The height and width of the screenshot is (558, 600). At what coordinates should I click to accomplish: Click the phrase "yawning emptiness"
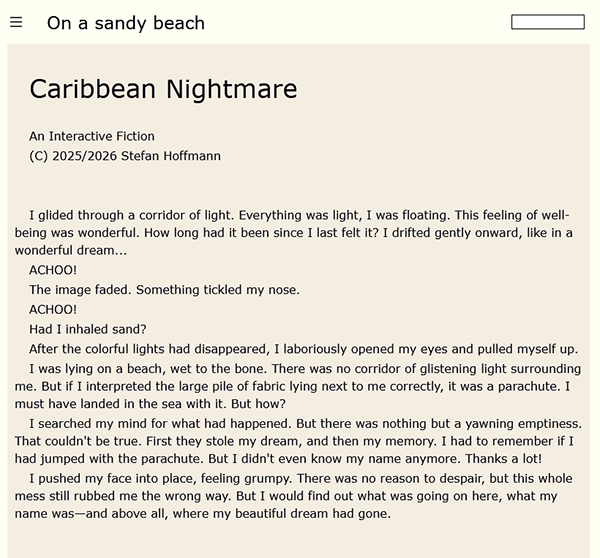[520, 423]
